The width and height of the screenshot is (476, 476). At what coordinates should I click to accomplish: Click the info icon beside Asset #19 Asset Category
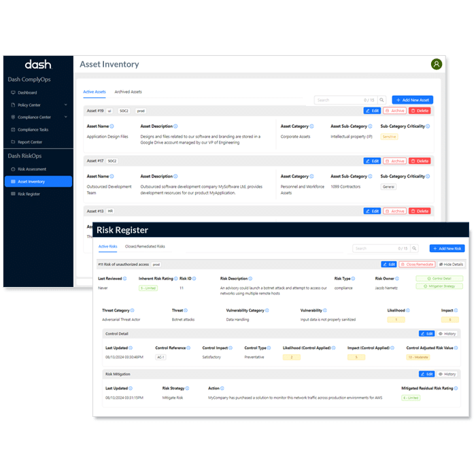311,126
